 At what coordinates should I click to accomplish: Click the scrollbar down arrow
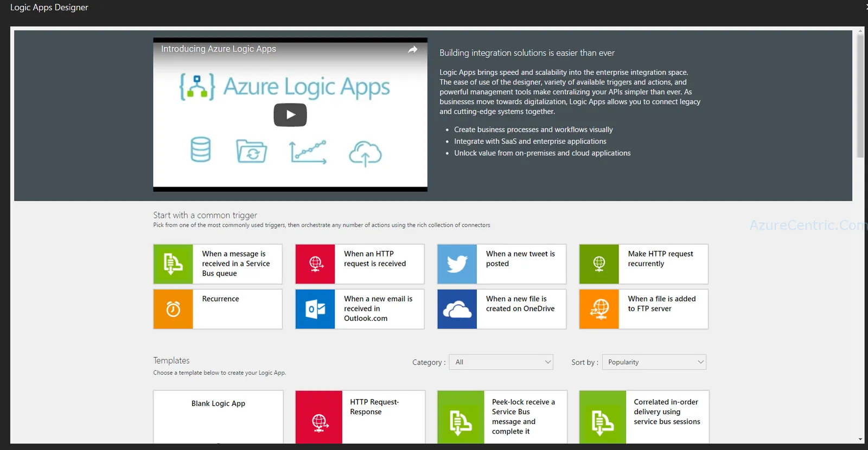point(860,439)
